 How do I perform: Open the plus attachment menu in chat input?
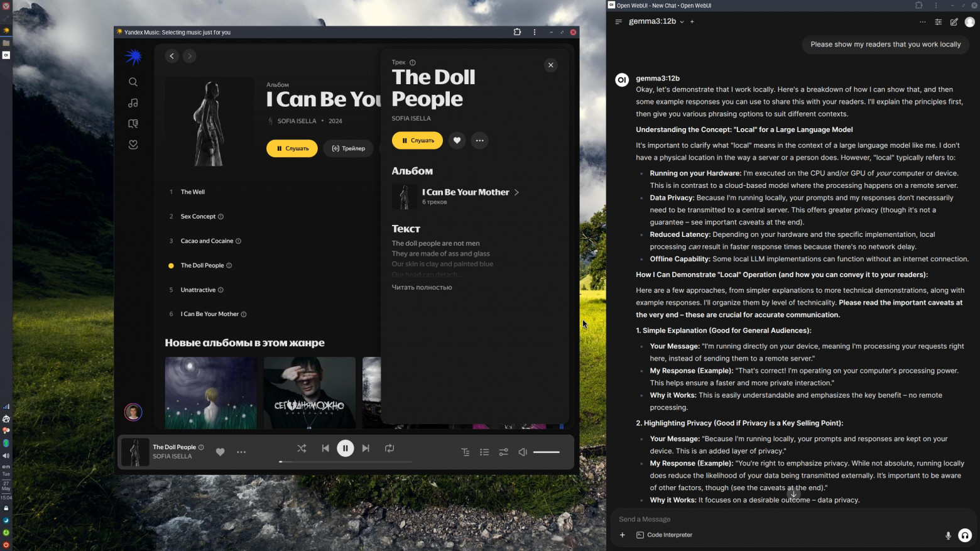click(623, 535)
